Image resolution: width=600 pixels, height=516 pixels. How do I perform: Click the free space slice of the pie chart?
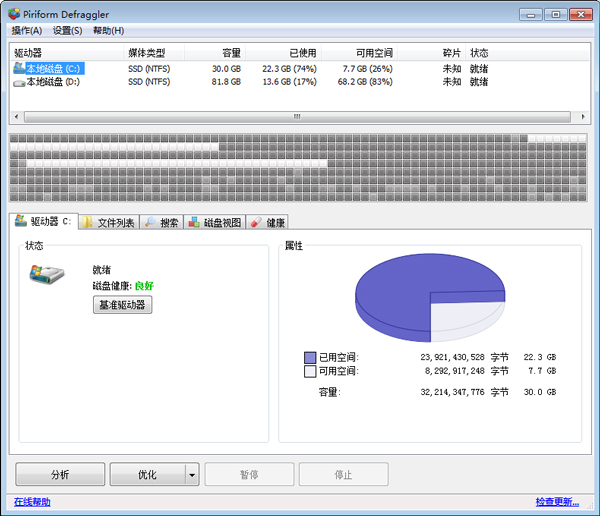pyautogui.click(x=465, y=320)
